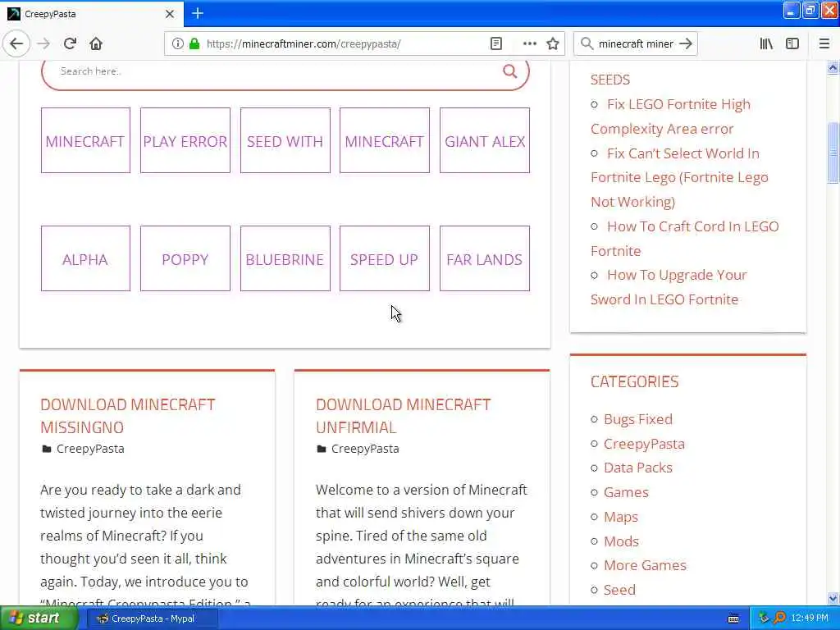The width and height of the screenshot is (840, 630).
Task: Click the system tray magnifier icon
Action: point(779,618)
